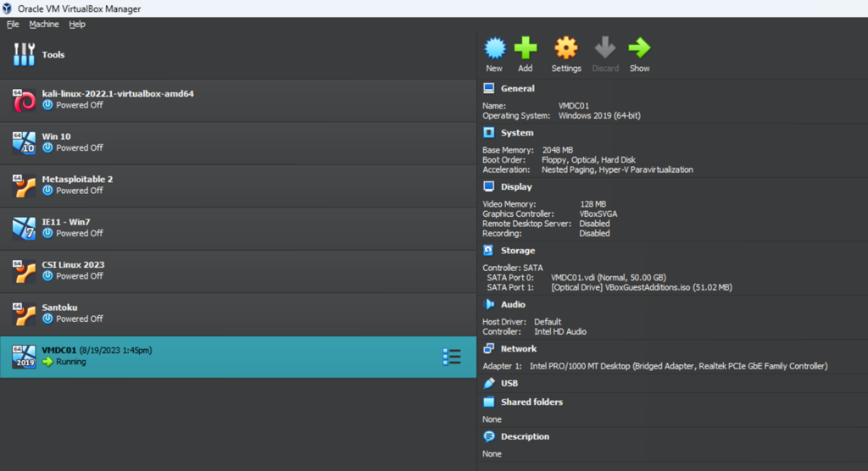Click the Discard arrow icon
This screenshot has height=471, width=868.
[605, 48]
